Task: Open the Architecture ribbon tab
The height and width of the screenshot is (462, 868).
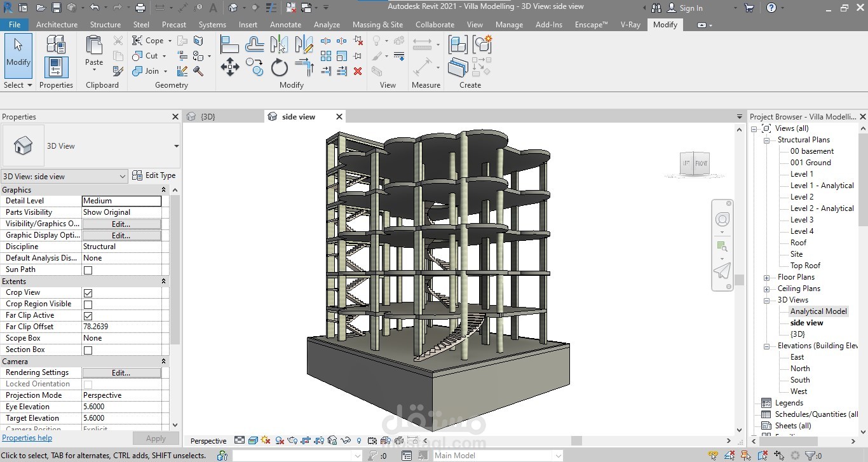Action: pyautogui.click(x=57, y=24)
